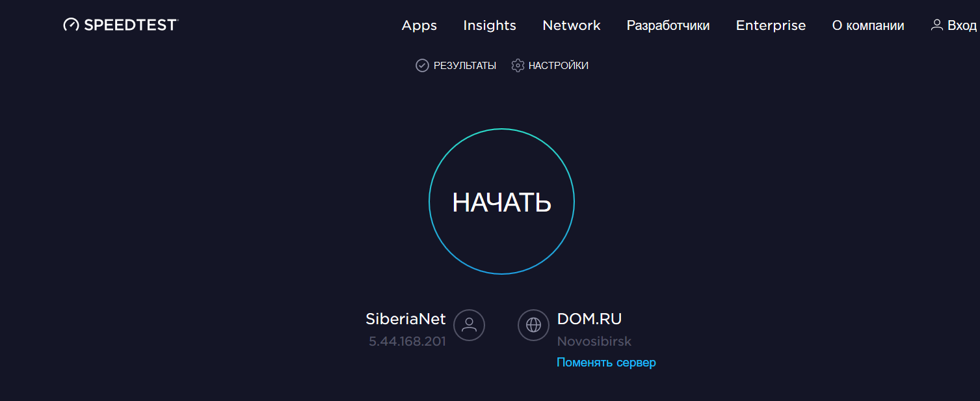Click the person icon beside Вход
This screenshot has width=980, height=401.
coord(937,25)
